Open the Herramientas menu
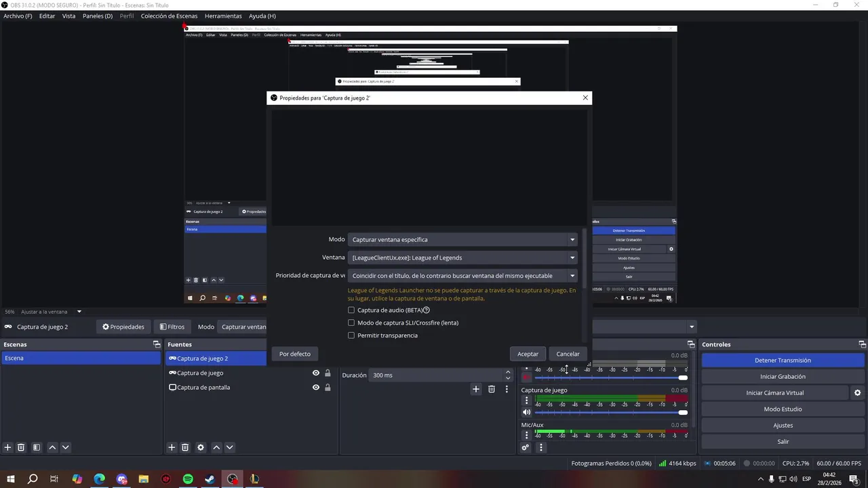 pyautogui.click(x=223, y=16)
